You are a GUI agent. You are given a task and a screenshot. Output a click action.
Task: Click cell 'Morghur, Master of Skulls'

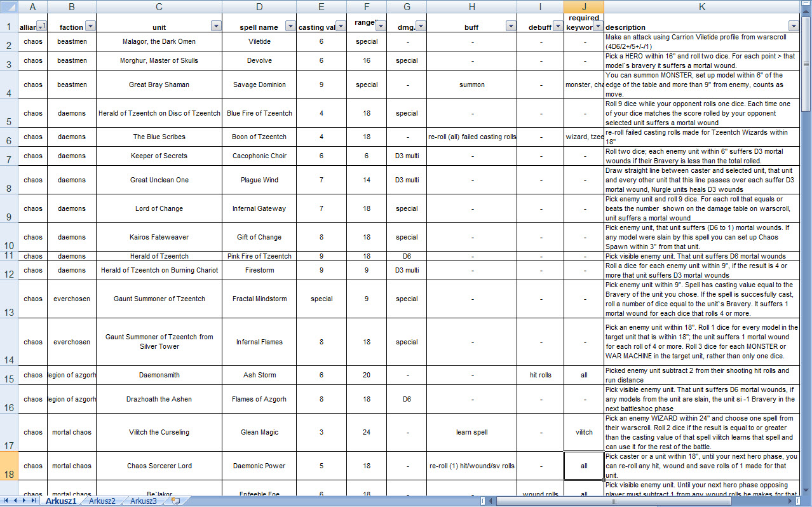[159, 60]
